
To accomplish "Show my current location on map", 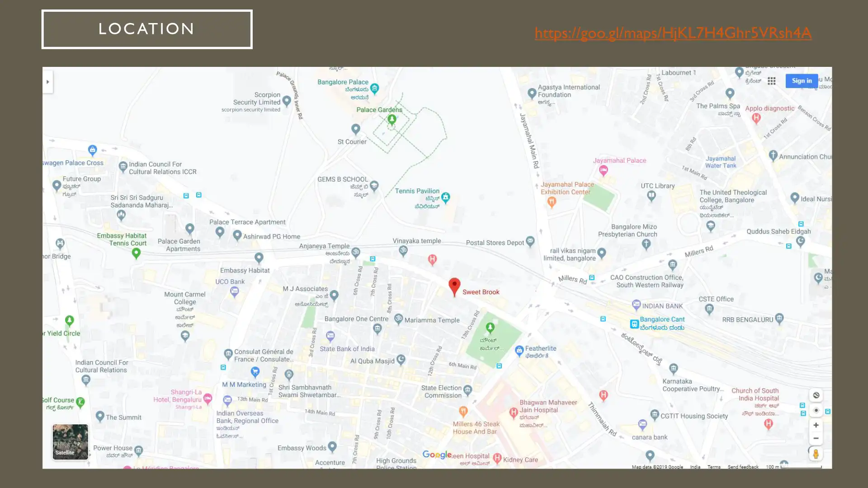I will point(816,411).
